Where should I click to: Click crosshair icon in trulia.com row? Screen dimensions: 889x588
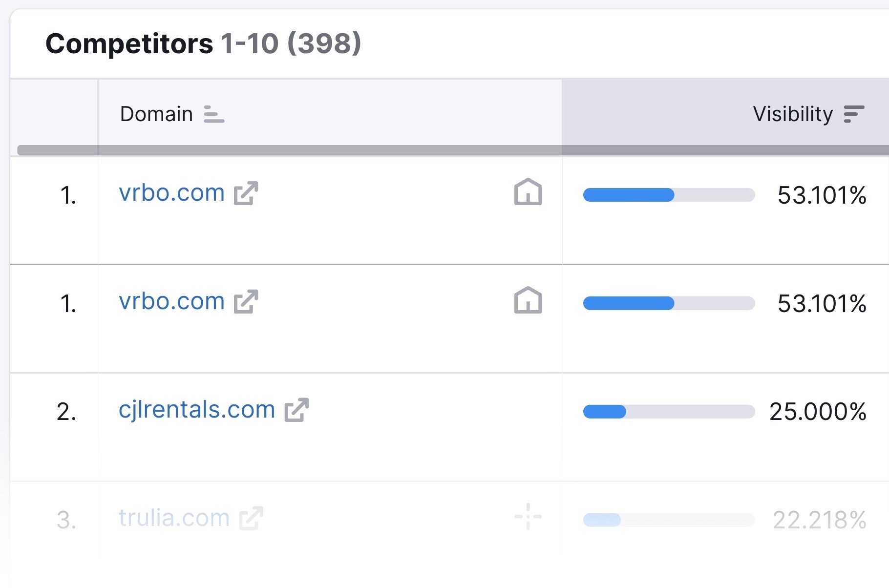tap(528, 517)
